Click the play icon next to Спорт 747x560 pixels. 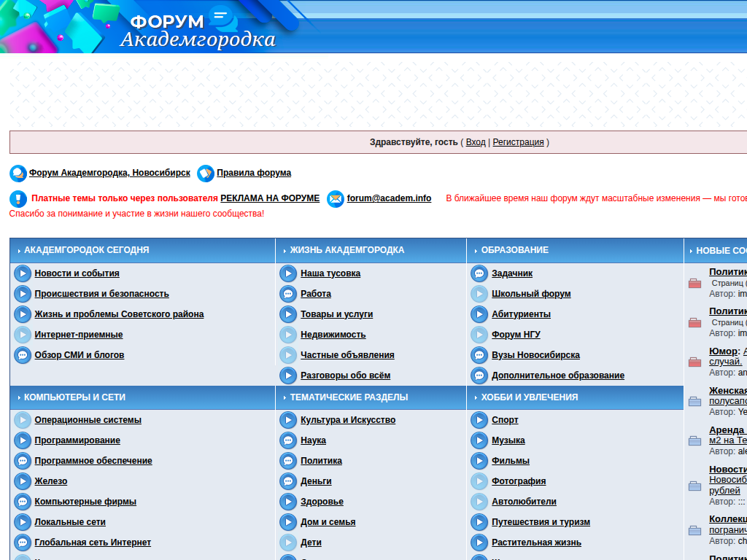point(479,420)
